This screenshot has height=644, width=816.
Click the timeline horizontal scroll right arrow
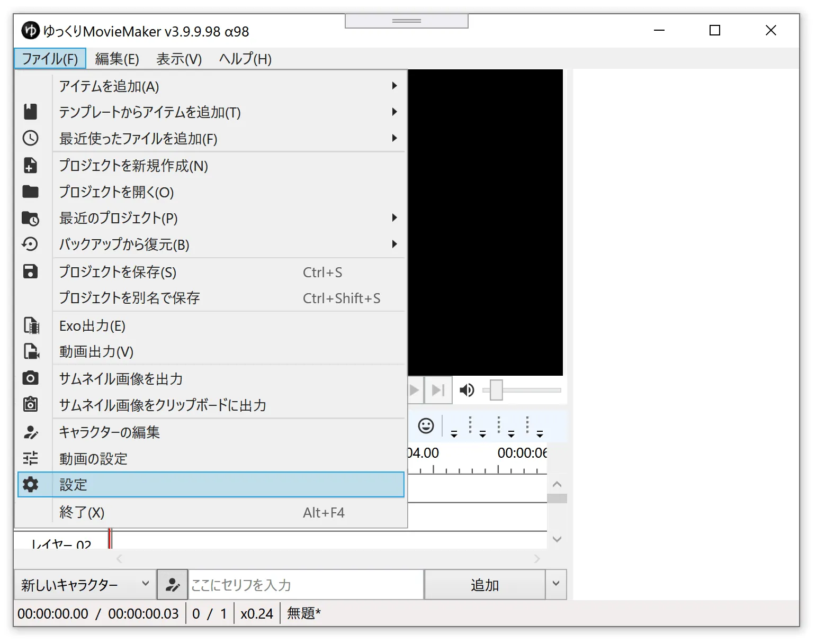(537, 559)
